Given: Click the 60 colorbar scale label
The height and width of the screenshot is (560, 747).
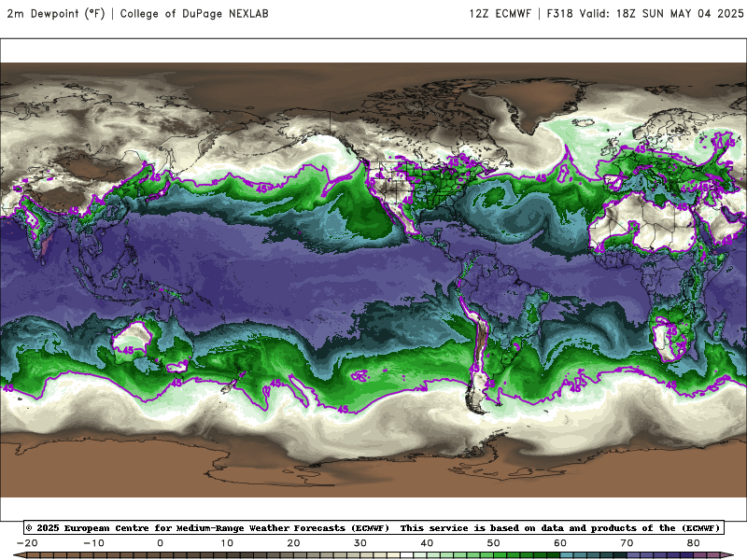Looking at the screenshot, I should point(561,543).
